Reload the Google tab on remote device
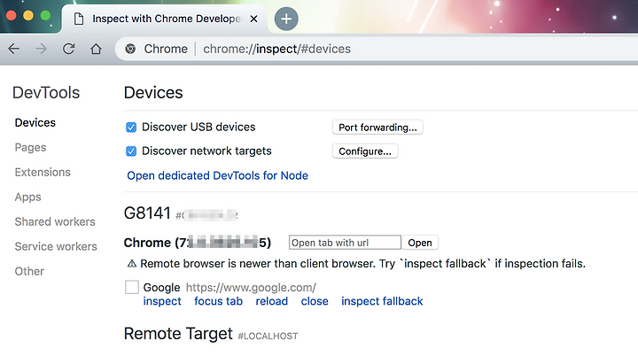The height and width of the screenshot is (364, 638). tap(272, 301)
